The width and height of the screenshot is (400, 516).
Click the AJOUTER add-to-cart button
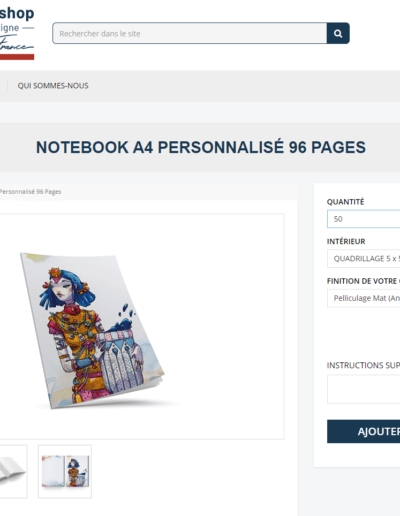click(363, 431)
